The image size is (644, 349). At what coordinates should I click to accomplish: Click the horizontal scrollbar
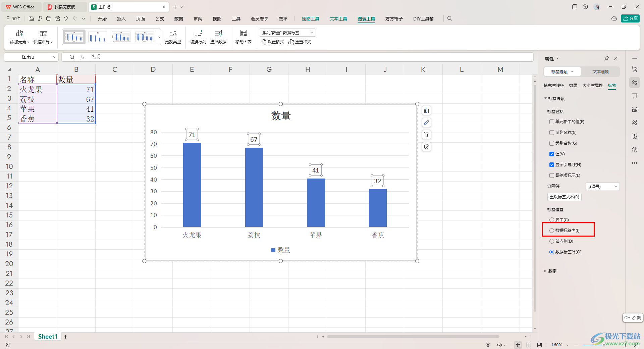coord(413,336)
